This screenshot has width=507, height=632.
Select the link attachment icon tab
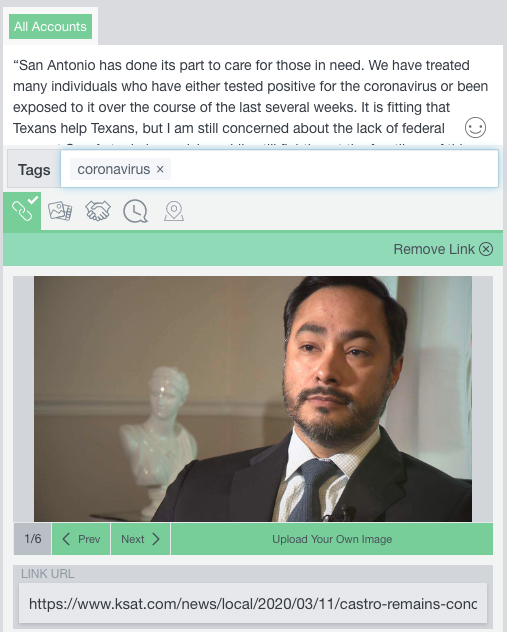pos(22,211)
